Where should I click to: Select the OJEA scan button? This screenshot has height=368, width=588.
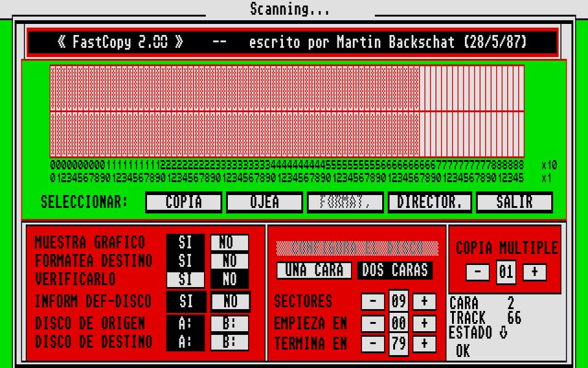(265, 202)
